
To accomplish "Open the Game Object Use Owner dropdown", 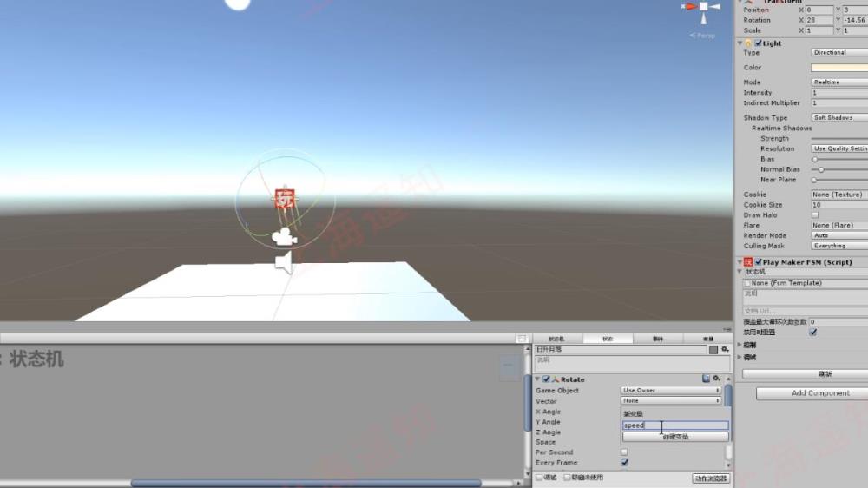I will (671, 391).
